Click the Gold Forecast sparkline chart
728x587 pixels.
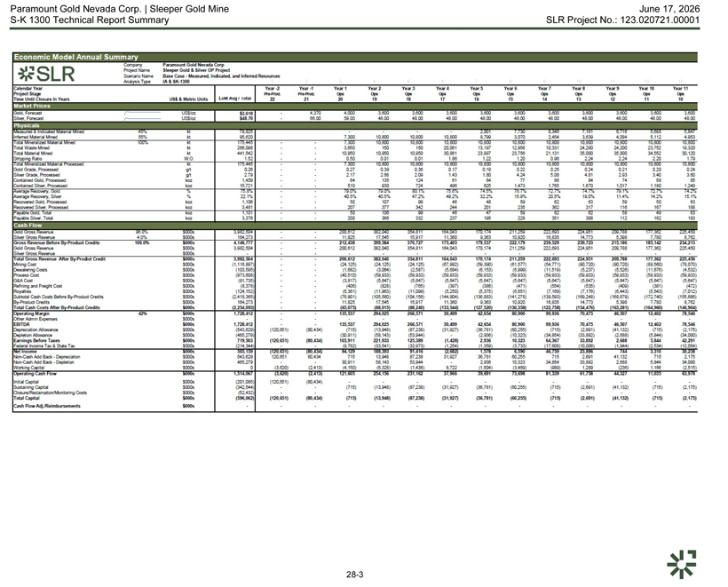coord(143,113)
